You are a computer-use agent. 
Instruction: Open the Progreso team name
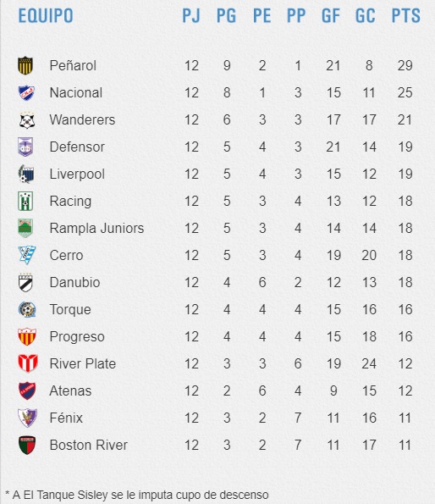[x=77, y=337]
